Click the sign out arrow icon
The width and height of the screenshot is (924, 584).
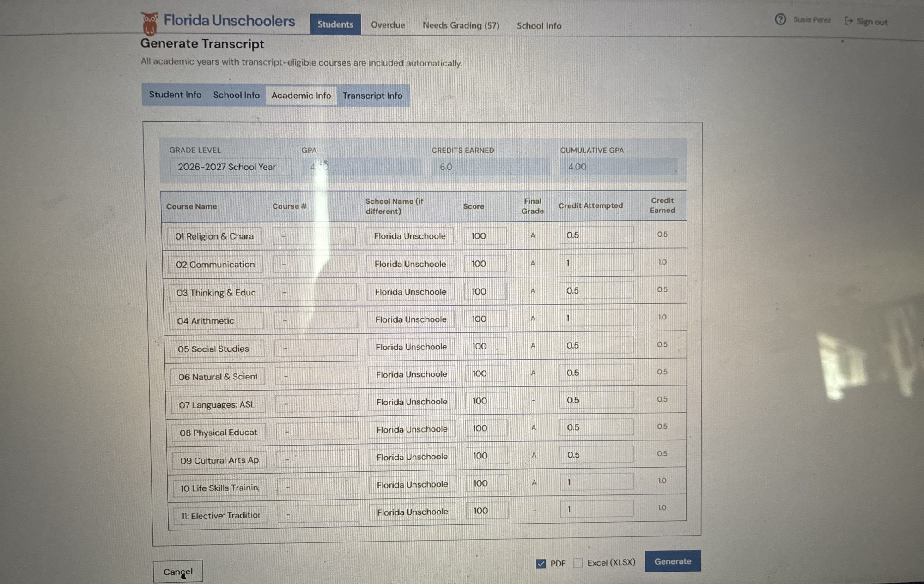point(848,21)
